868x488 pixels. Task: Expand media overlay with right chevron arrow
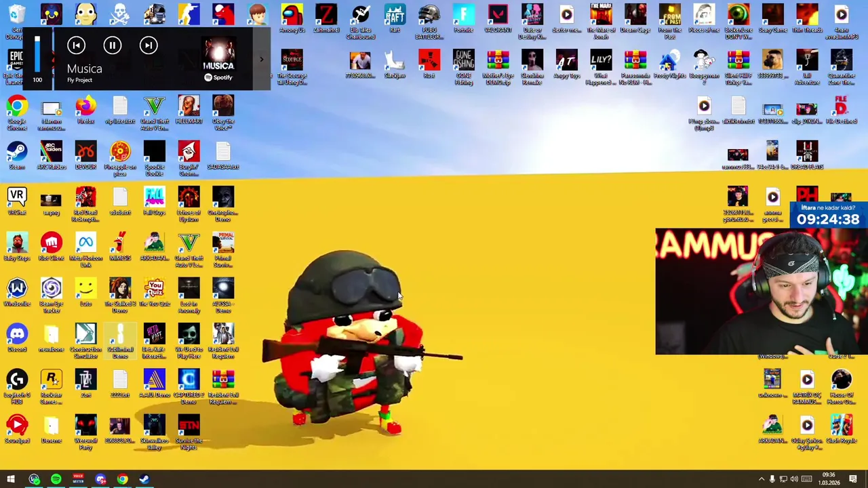[262, 60]
